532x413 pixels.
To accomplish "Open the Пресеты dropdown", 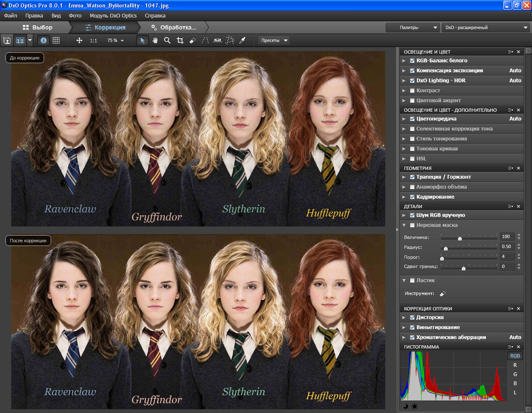I will pyautogui.click(x=274, y=40).
